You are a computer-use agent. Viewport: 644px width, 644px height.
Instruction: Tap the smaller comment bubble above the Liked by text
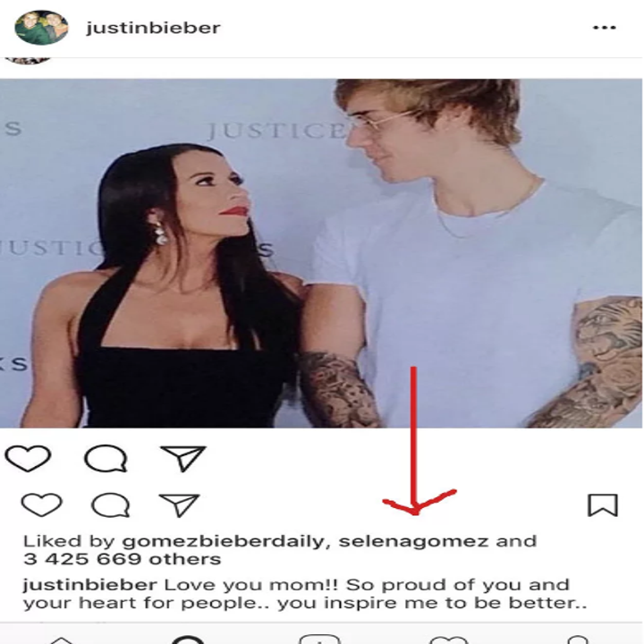tap(111, 504)
